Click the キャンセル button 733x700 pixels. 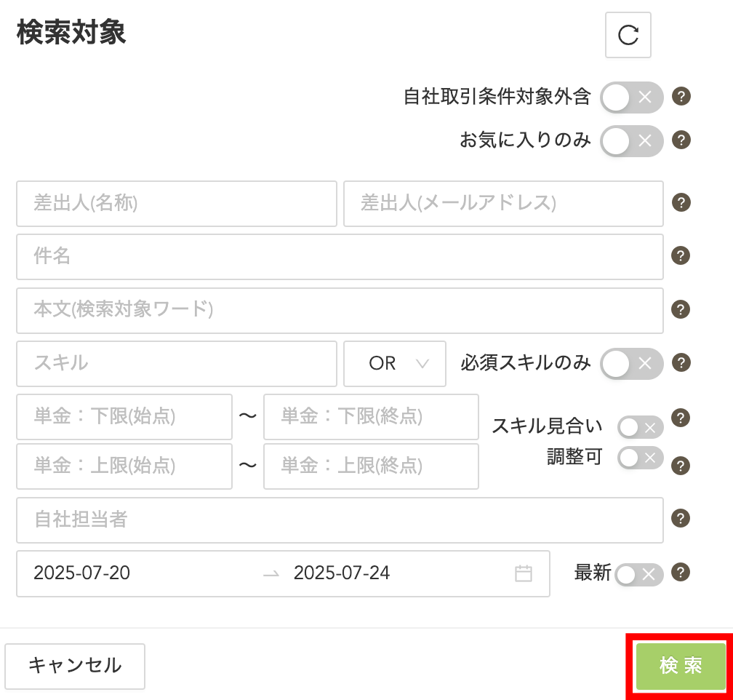point(75,666)
